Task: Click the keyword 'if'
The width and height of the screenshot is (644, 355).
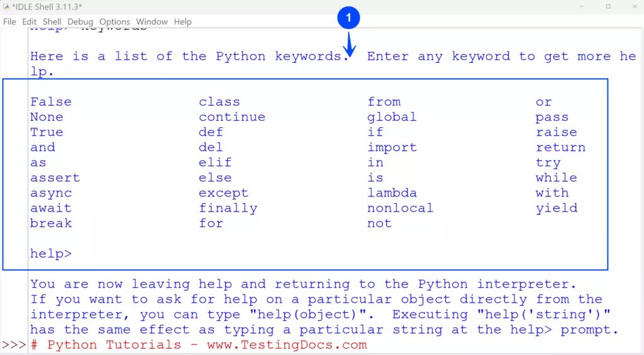Action: (375, 132)
